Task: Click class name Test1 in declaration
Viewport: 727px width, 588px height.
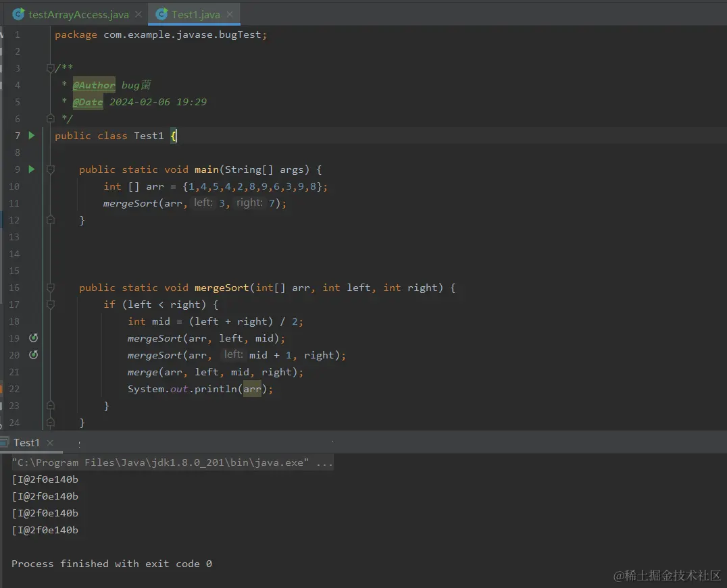Action: 149,136
